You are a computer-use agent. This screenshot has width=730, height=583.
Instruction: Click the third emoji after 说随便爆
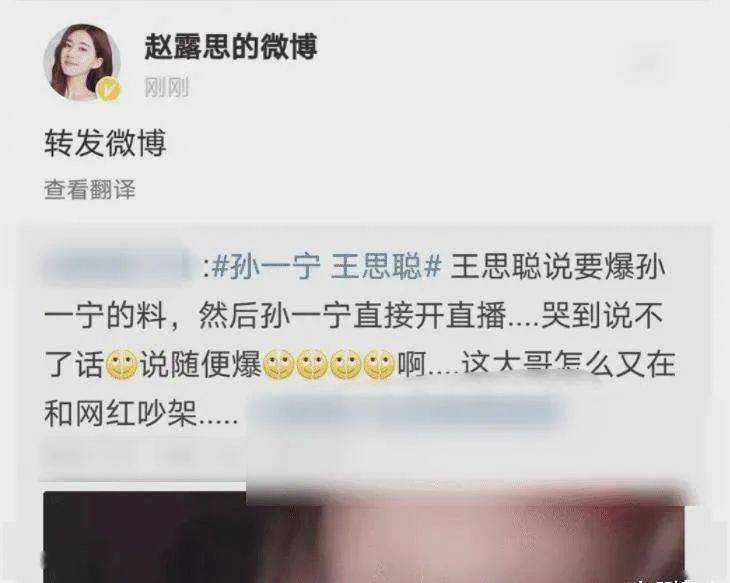pyautogui.click(x=345, y=364)
